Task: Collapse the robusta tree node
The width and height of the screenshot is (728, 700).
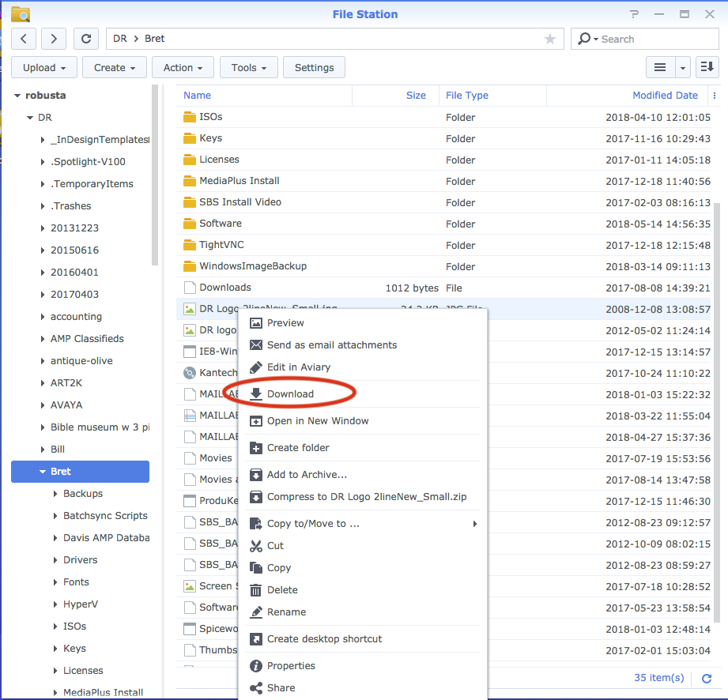Action: pos(17,95)
